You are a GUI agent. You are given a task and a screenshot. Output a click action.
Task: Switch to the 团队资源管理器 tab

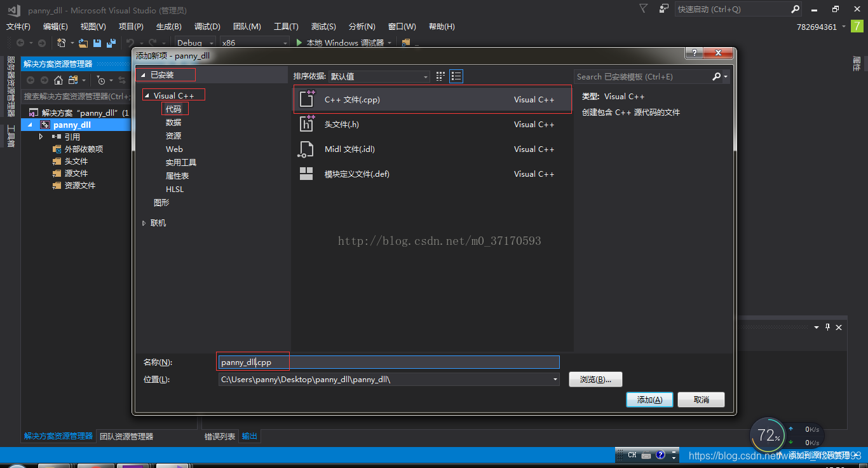click(x=126, y=437)
